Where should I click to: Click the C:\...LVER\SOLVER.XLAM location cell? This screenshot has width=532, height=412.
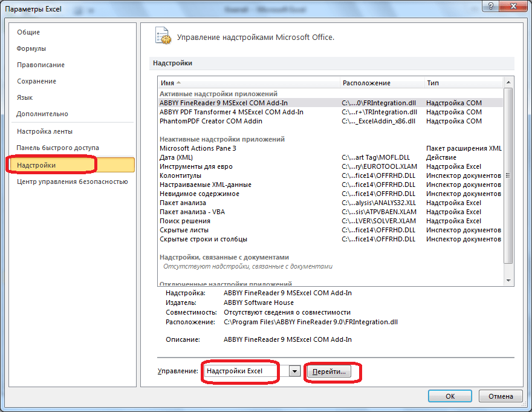[x=378, y=221]
